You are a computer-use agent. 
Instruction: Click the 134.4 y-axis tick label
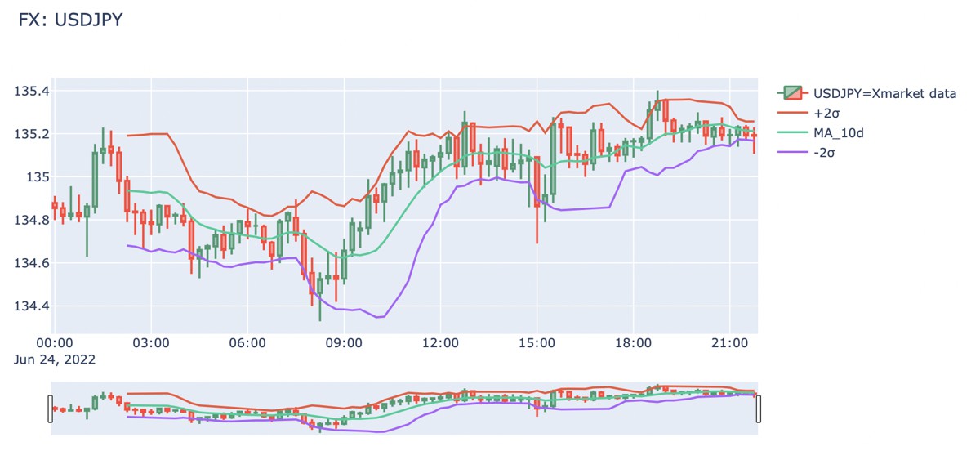tap(31, 306)
